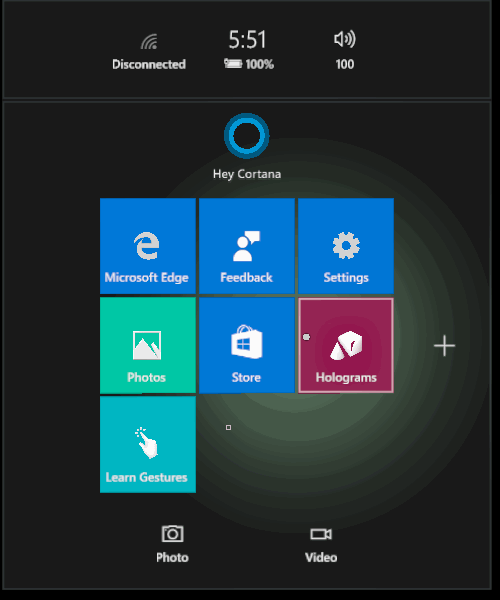
Task: Click the battery 100% indicator
Action: pos(249,64)
